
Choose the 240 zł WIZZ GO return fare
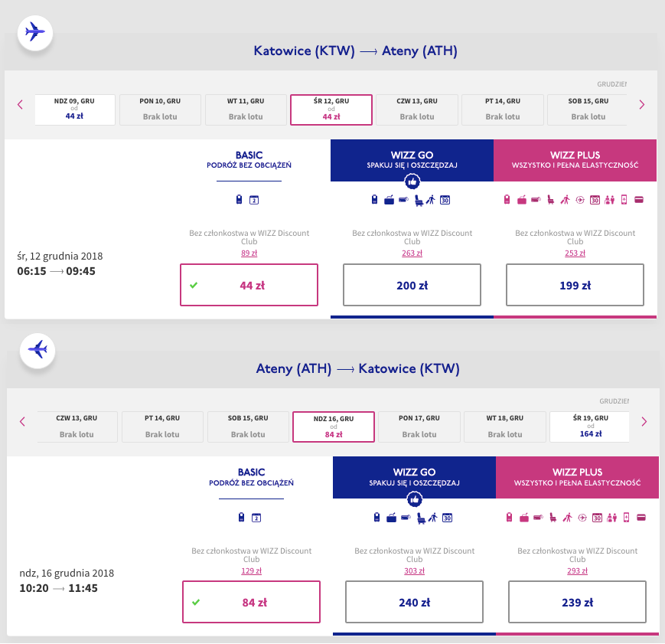pos(414,602)
